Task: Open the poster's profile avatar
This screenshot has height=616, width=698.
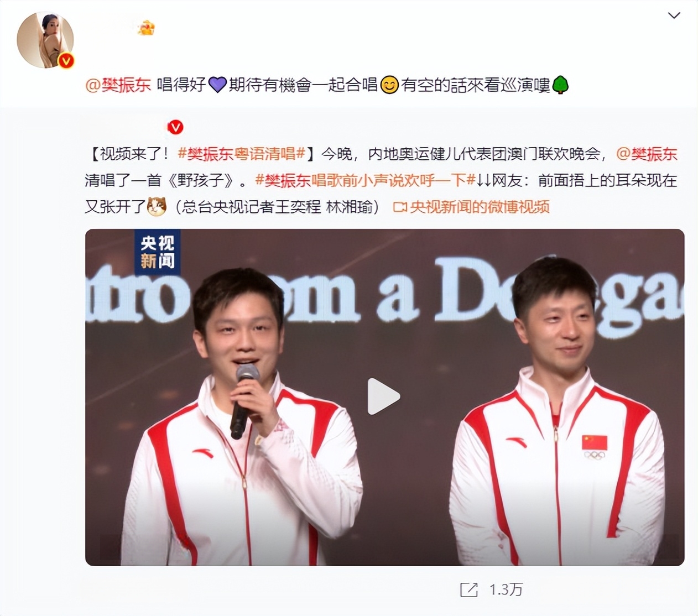Action: click(45, 40)
